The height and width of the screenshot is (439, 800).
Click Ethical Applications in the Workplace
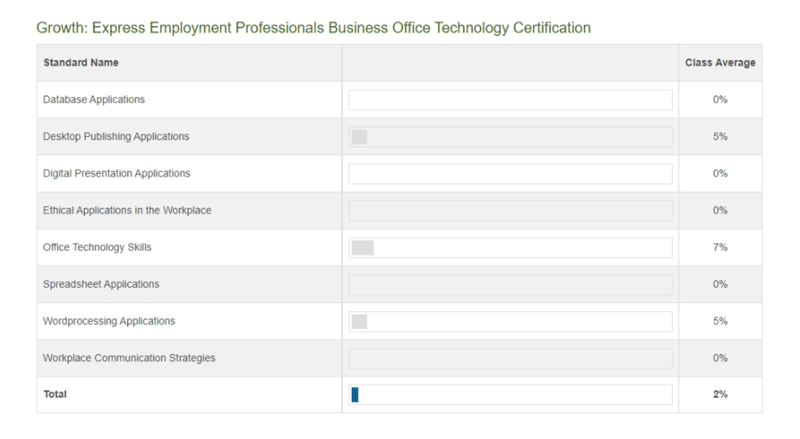[127, 210]
